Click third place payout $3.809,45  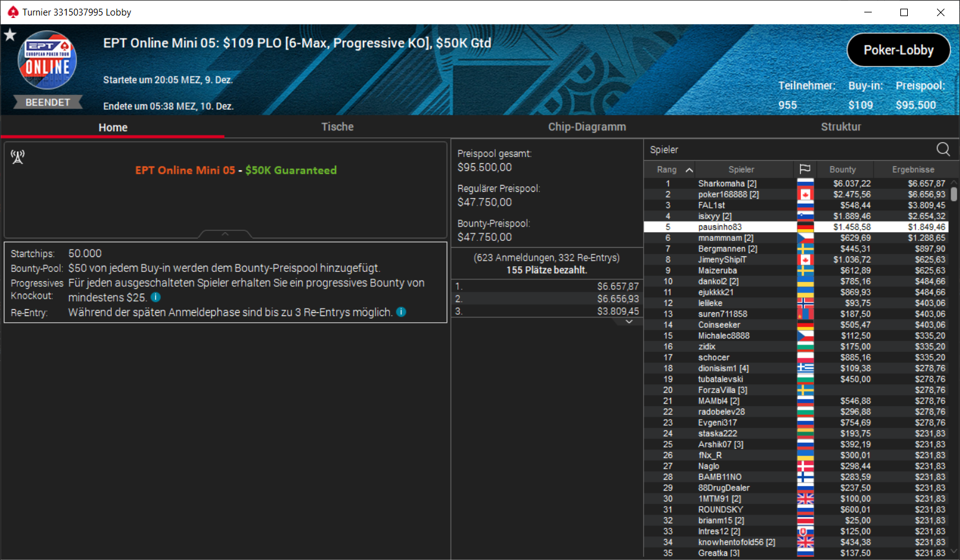(618, 311)
